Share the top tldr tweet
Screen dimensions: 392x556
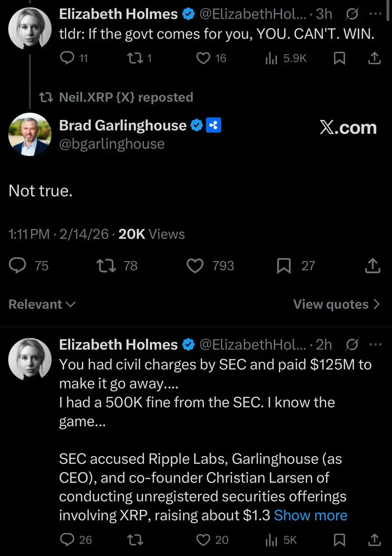point(375,57)
